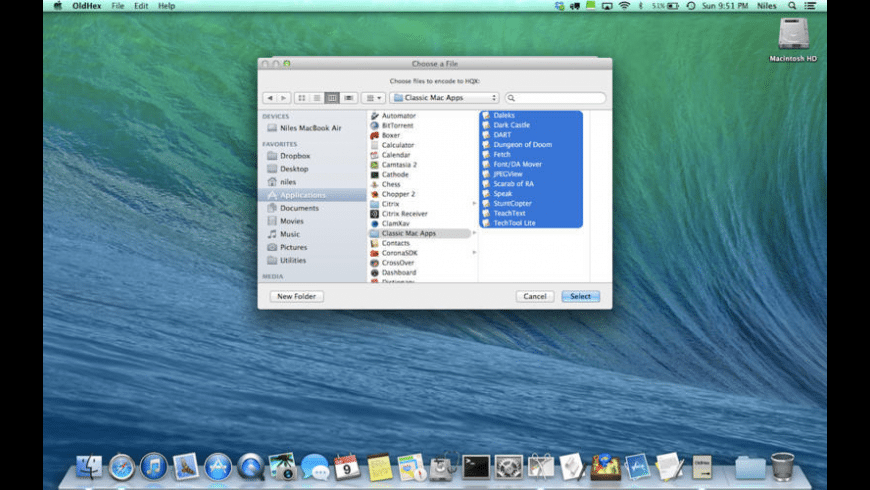
Task: Switch to list view mode
Action: pos(317,98)
